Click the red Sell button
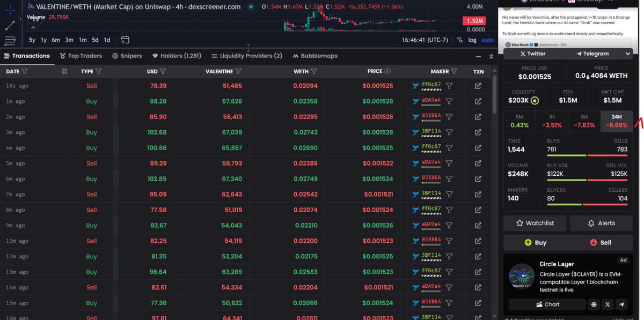Viewport: 644px width, 320px height. click(601, 242)
